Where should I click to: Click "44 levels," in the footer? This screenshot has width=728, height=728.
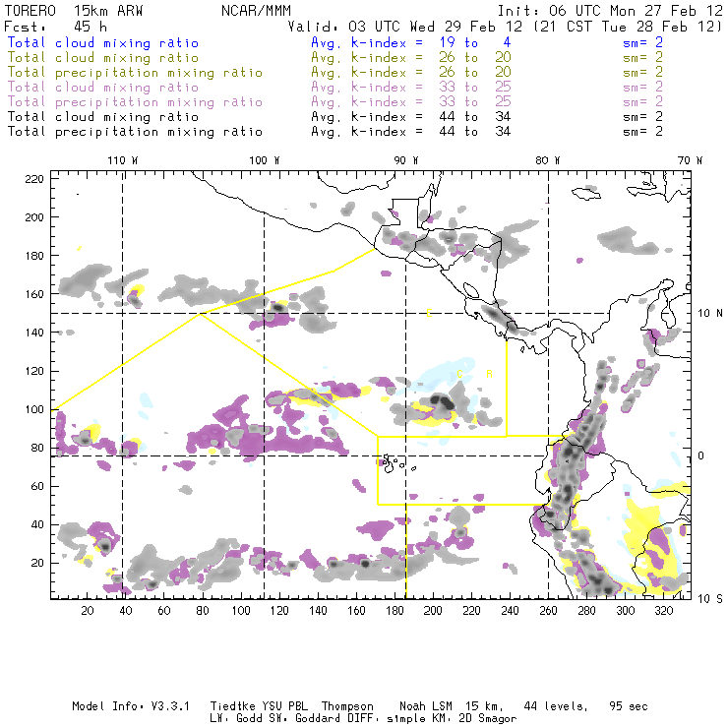tap(556, 706)
